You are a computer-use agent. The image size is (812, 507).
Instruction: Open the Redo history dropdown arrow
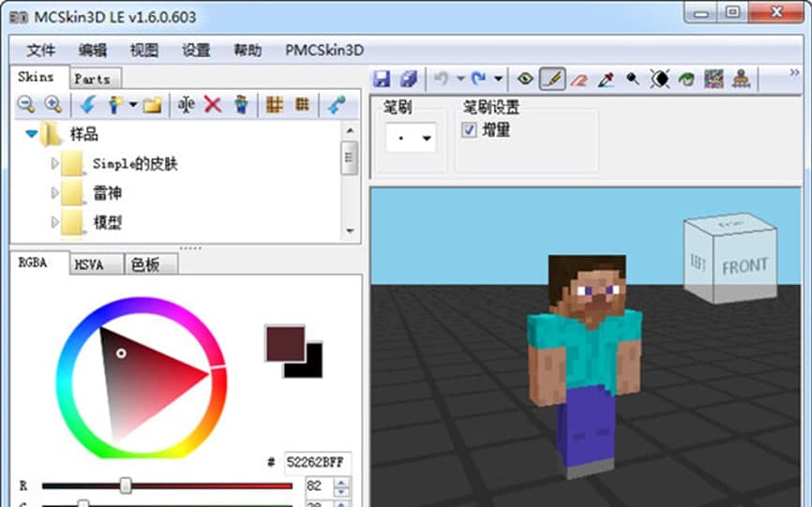(498, 79)
